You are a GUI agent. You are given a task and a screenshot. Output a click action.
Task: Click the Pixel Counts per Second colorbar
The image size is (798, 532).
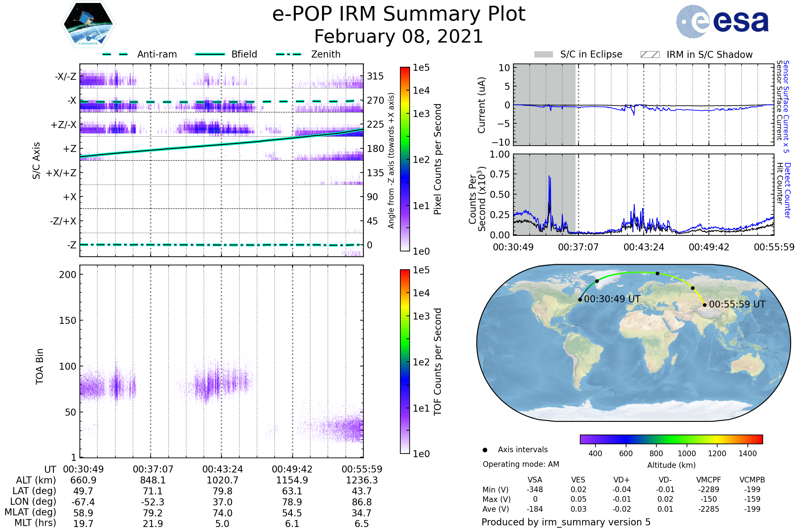click(x=405, y=159)
